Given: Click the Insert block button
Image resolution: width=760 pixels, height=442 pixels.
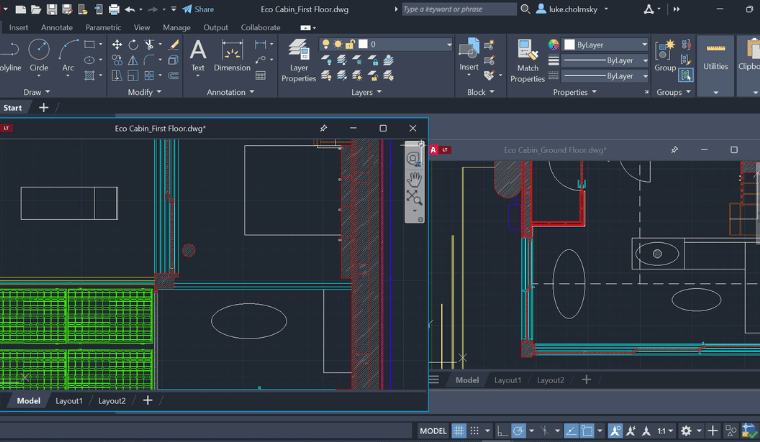Looking at the screenshot, I should (x=469, y=55).
